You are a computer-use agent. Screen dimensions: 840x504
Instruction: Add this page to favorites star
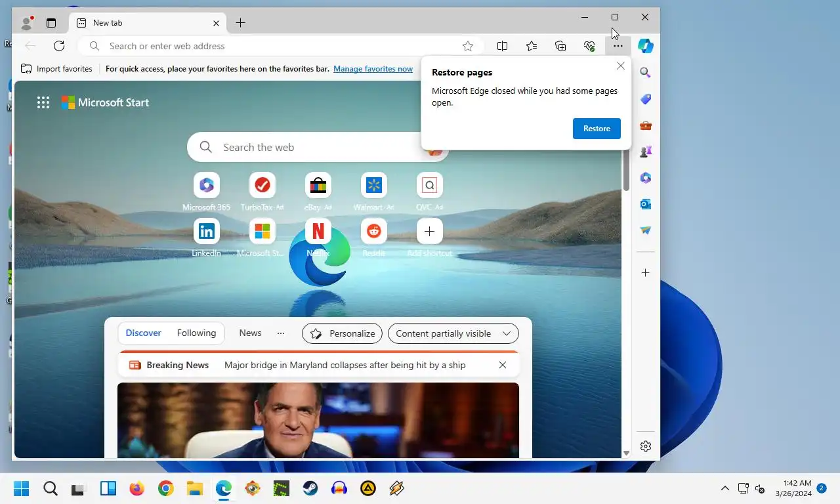[x=468, y=46]
